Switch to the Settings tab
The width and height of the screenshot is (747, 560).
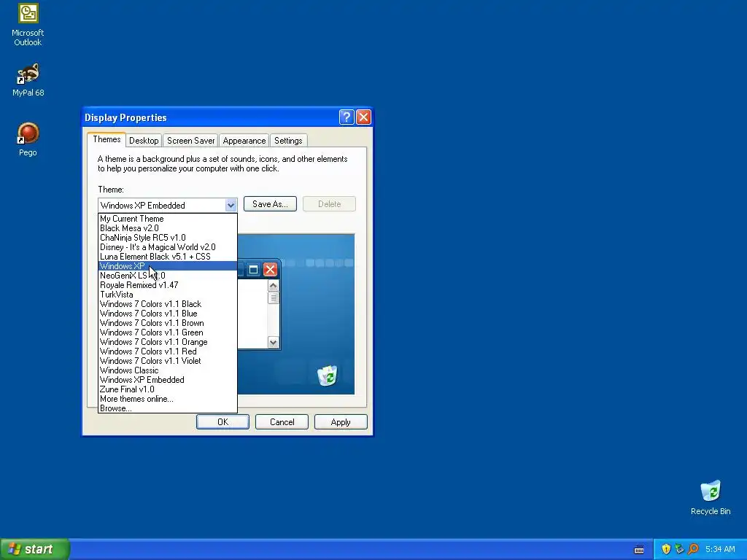288,141
